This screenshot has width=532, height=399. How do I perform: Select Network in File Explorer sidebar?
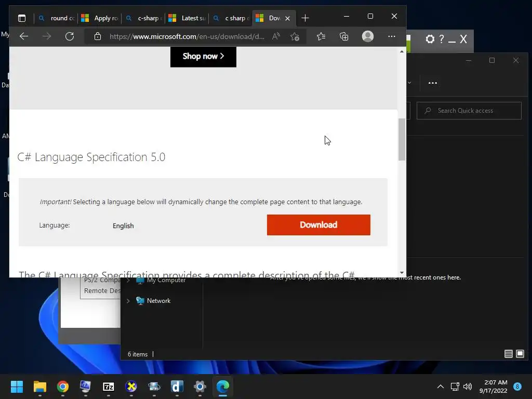pos(158,301)
